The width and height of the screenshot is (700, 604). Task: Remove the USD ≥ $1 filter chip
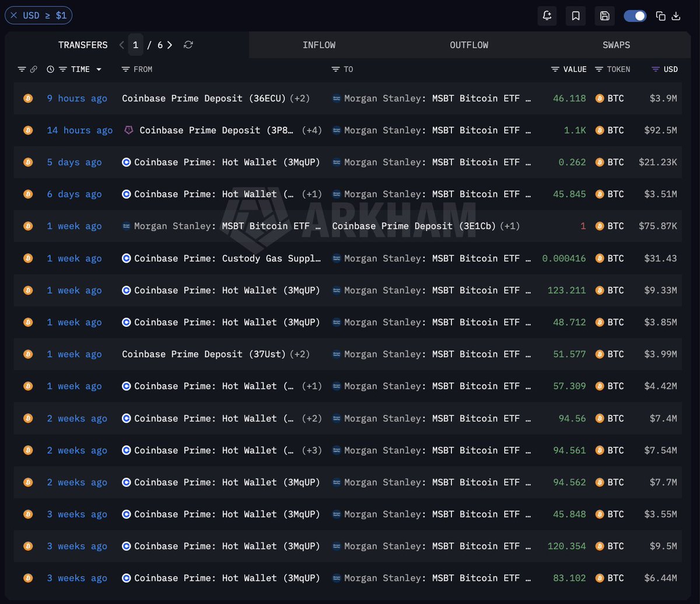(13, 16)
